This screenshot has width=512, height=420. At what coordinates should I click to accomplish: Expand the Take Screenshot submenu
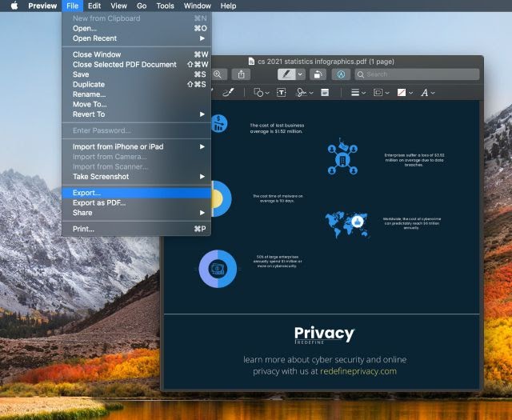coord(101,176)
